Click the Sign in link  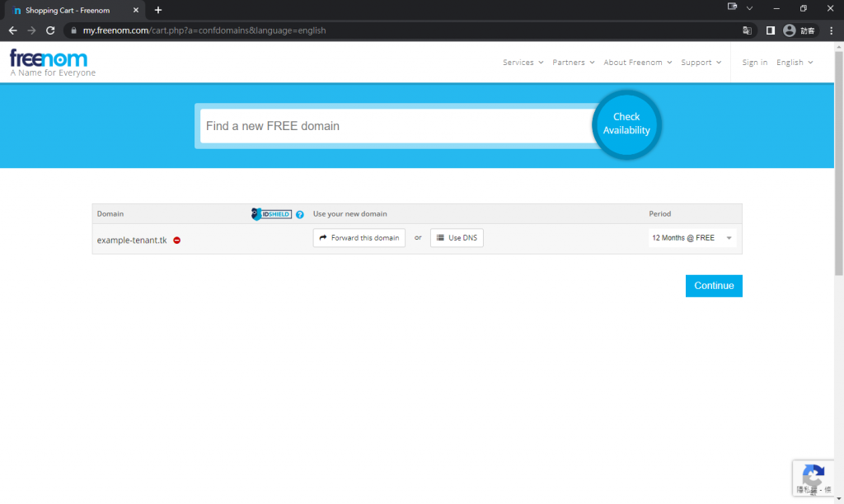[755, 63]
